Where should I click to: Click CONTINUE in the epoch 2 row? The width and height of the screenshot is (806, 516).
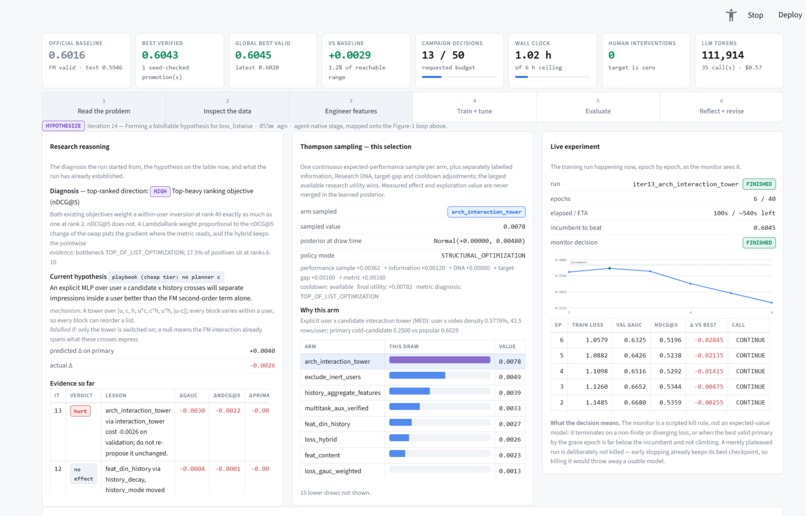click(x=750, y=402)
